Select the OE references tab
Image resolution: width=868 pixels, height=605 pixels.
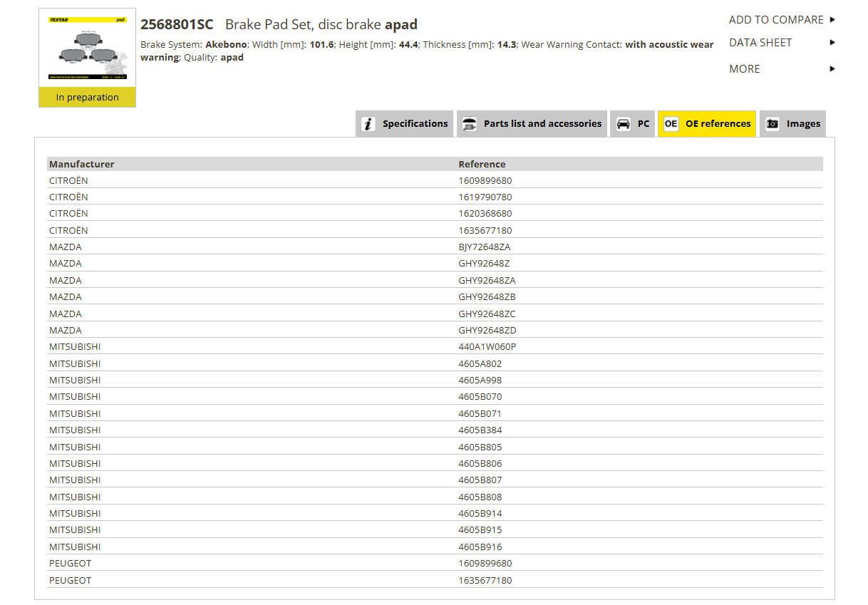click(707, 124)
